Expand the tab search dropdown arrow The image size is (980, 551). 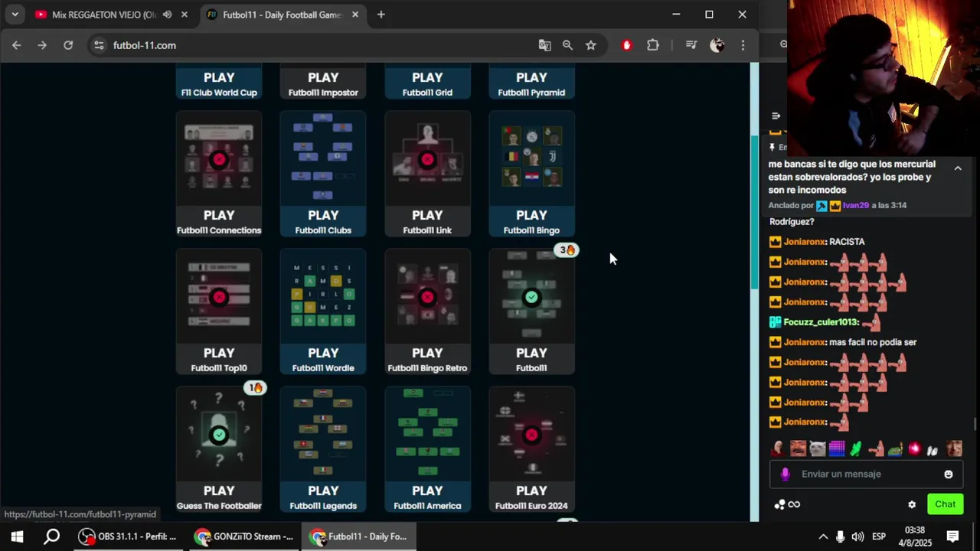tap(15, 15)
